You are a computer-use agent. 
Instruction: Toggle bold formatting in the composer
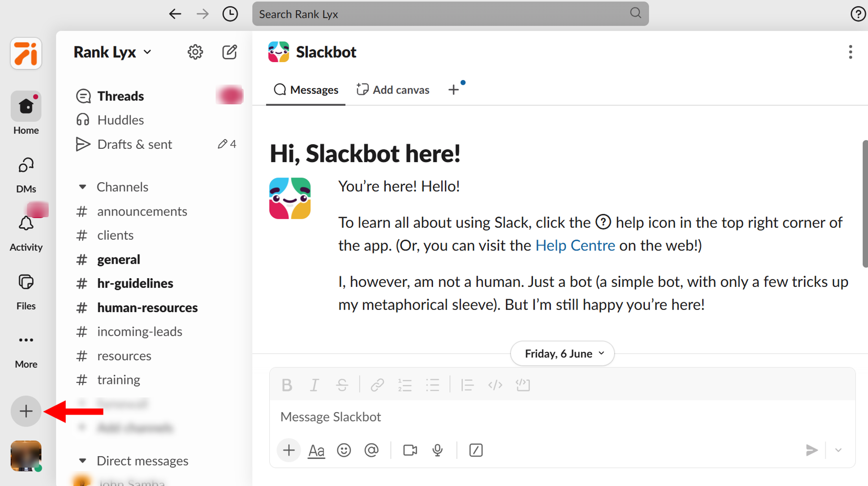pyautogui.click(x=287, y=384)
